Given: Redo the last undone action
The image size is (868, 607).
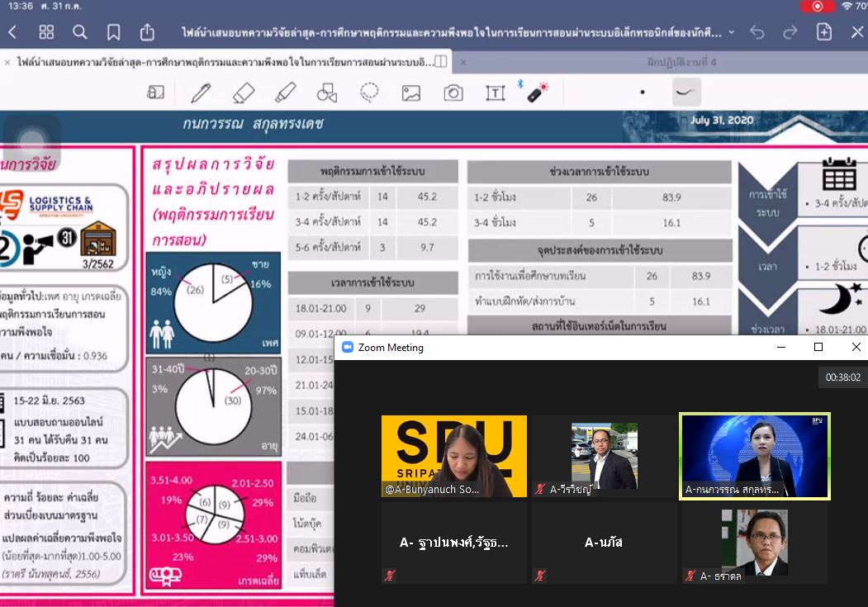Looking at the screenshot, I should (790, 33).
